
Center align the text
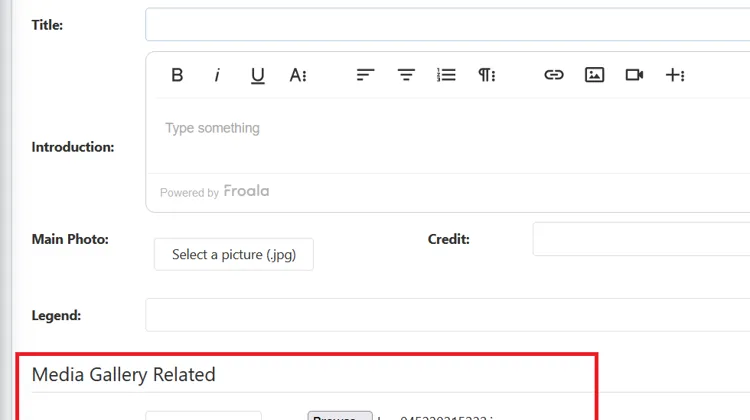[406, 75]
